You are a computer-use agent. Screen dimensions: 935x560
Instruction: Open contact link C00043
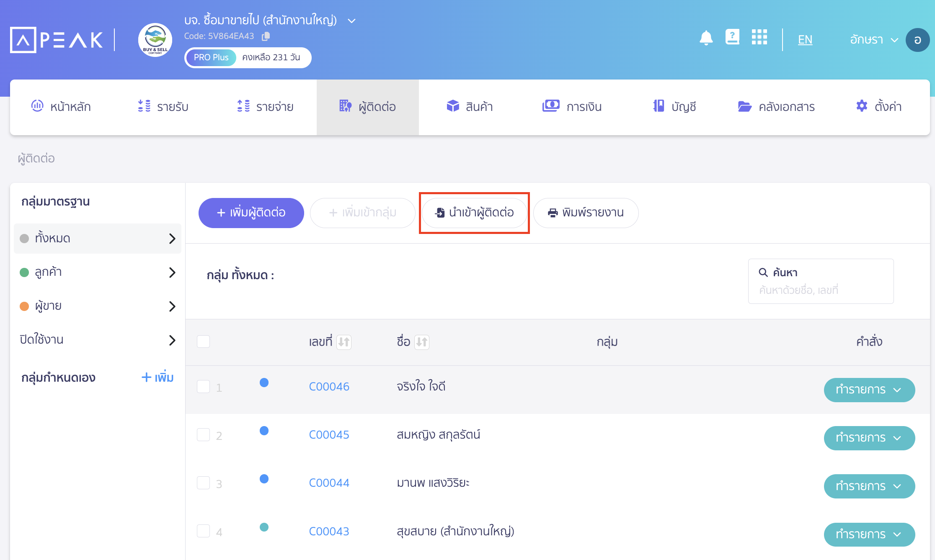click(329, 531)
